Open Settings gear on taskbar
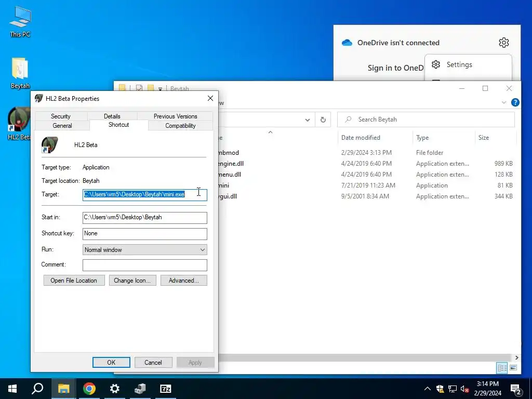This screenshot has width=532, height=399. click(x=115, y=389)
